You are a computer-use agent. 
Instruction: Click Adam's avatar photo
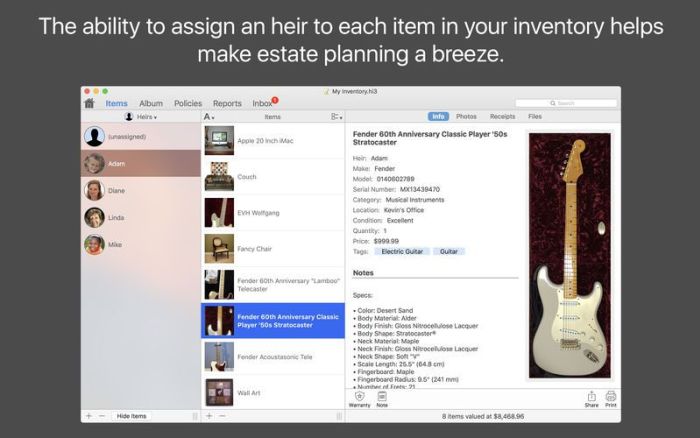pos(94,163)
